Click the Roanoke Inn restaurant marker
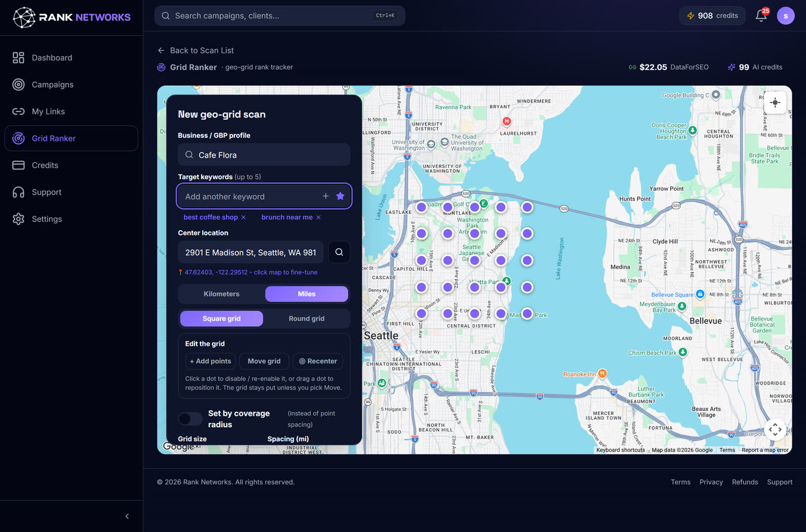 (x=602, y=374)
